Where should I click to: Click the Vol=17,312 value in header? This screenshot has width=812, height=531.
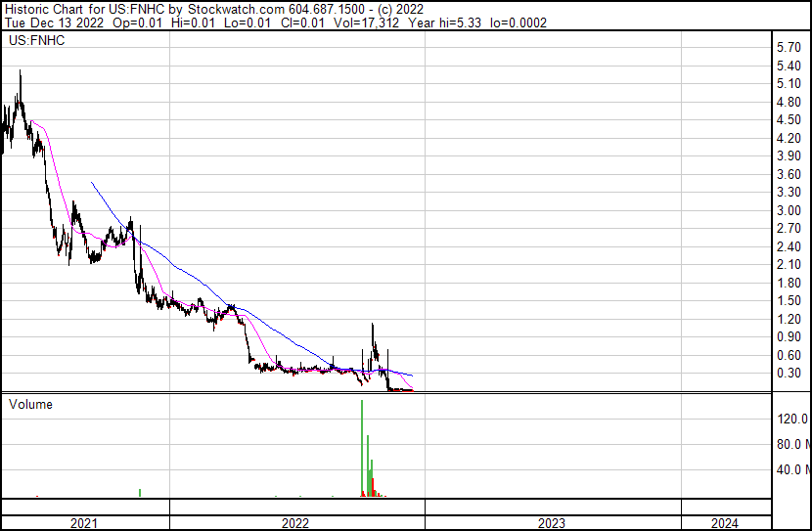coord(366,22)
